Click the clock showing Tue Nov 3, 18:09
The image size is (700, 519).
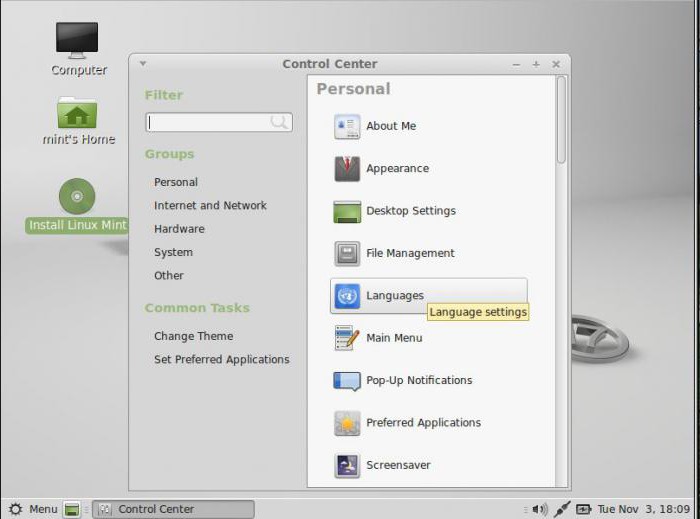(x=644, y=509)
